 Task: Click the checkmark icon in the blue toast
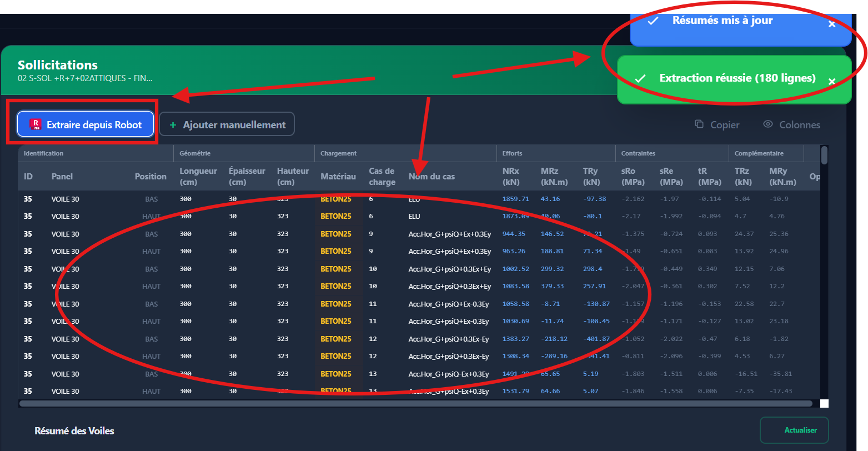pos(653,21)
